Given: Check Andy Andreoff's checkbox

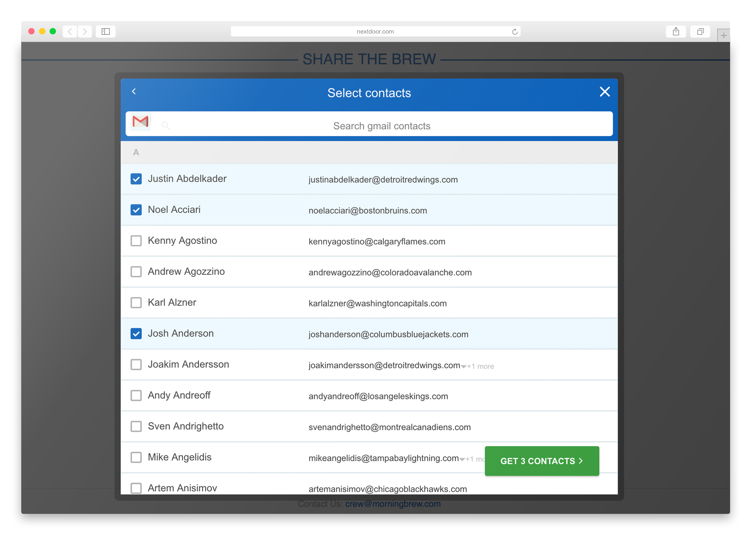Looking at the screenshot, I should (136, 395).
